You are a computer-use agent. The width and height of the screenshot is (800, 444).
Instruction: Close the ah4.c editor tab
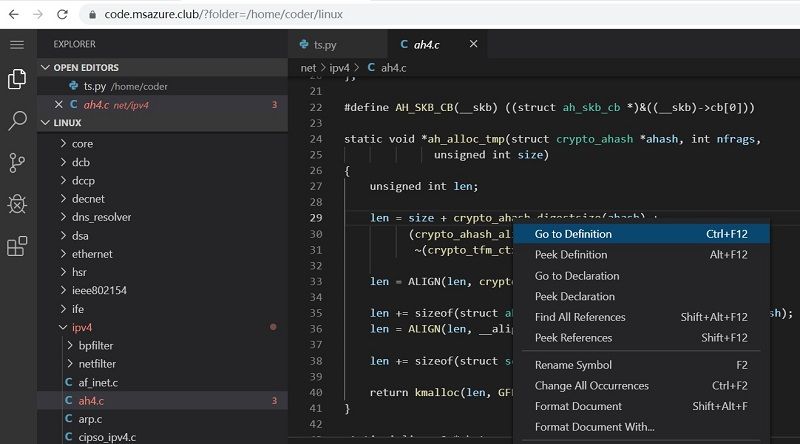coord(473,44)
